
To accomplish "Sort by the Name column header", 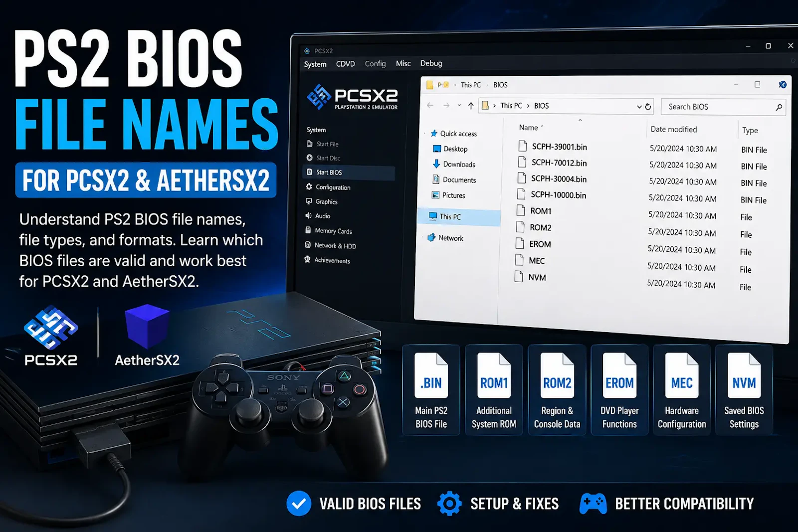I will (528, 128).
